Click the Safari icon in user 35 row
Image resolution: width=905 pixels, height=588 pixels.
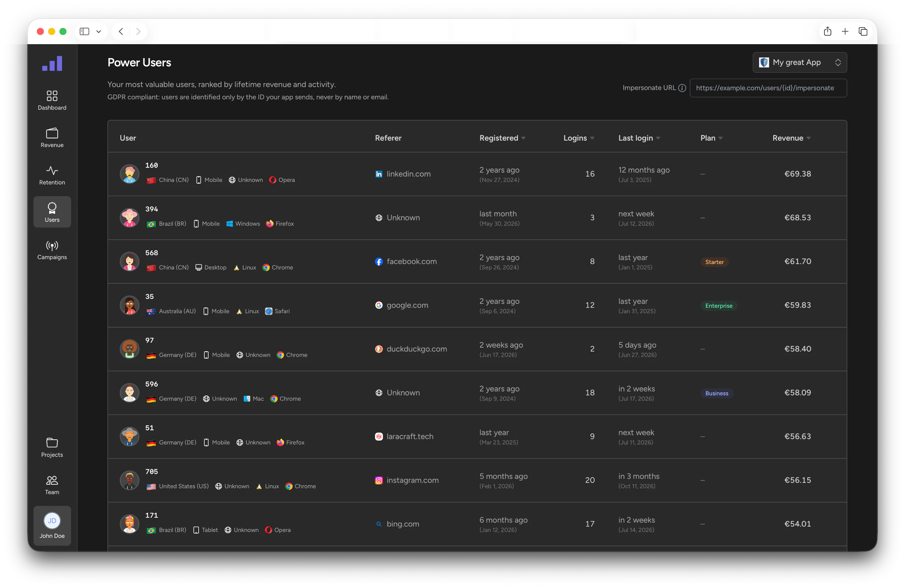click(268, 311)
